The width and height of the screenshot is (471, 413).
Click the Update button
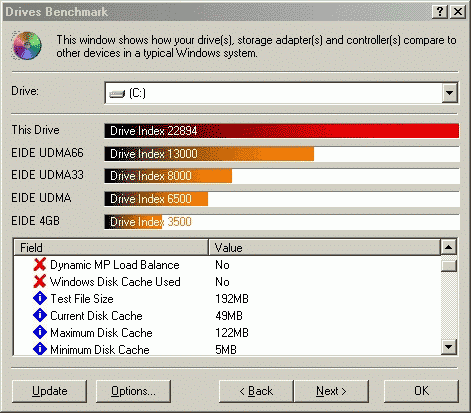tap(49, 391)
